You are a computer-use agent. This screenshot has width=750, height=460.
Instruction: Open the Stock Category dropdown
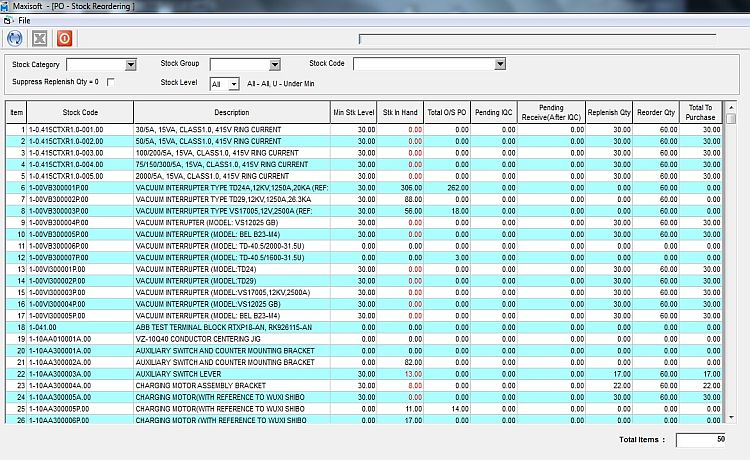(130, 65)
